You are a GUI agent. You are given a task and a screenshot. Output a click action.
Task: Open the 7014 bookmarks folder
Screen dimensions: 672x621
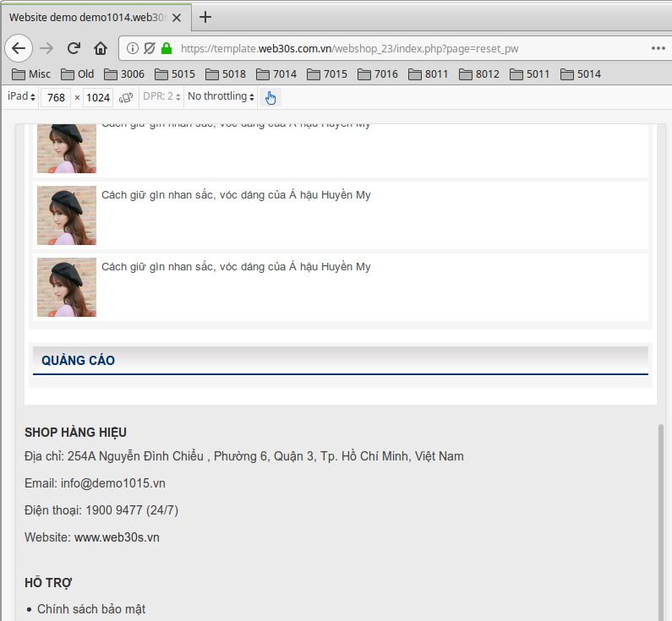[x=276, y=74]
